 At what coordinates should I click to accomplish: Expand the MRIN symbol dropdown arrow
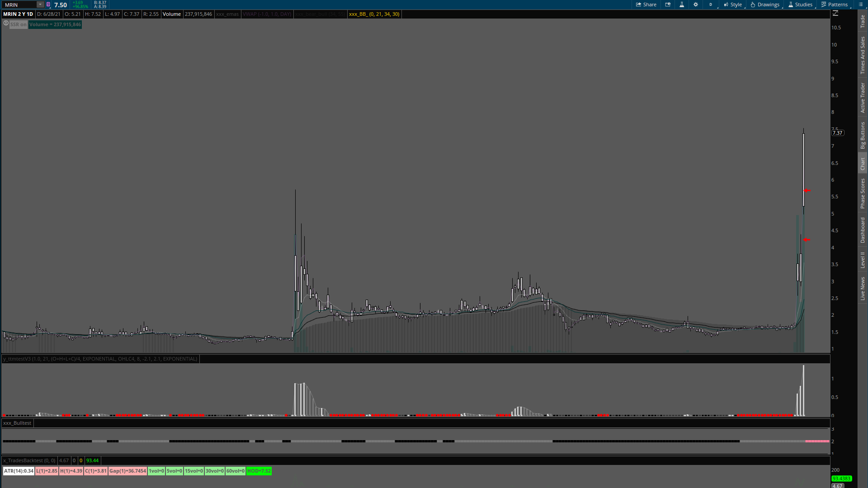[40, 5]
